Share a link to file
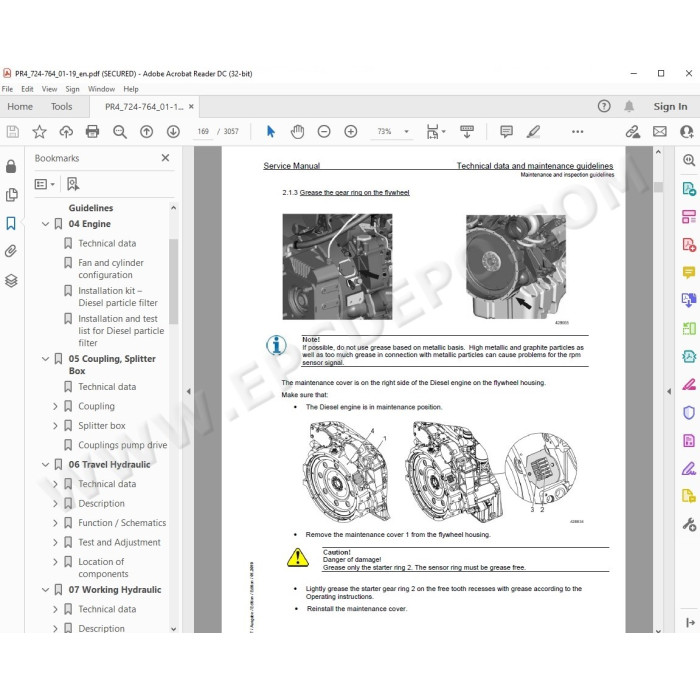This screenshot has width=700, height=700. (x=633, y=132)
